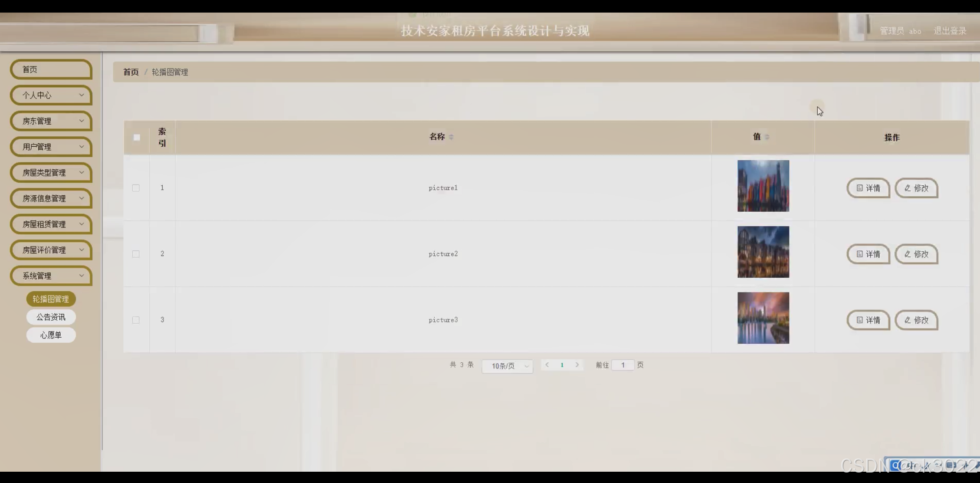Image resolution: width=980 pixels, height=483 pixels.
Task: Click 退出登录 logout link
Action: [x=950, y=31]
